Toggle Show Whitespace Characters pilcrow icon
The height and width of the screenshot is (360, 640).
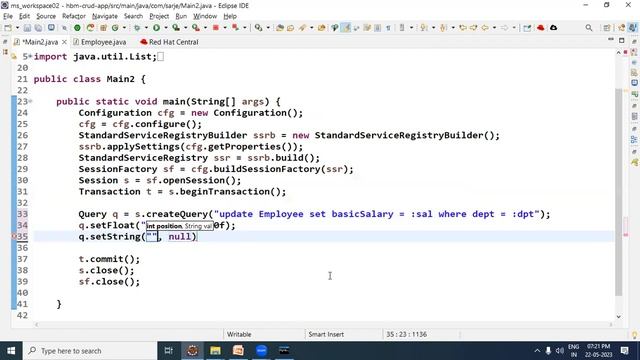coord(388,28)
